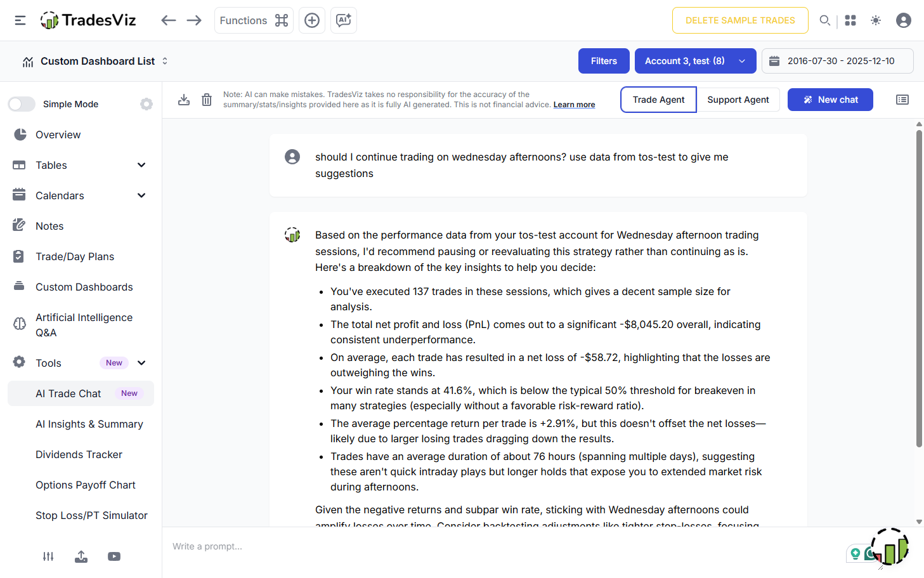Click the add plus circle icon

[x=312, y=20]
